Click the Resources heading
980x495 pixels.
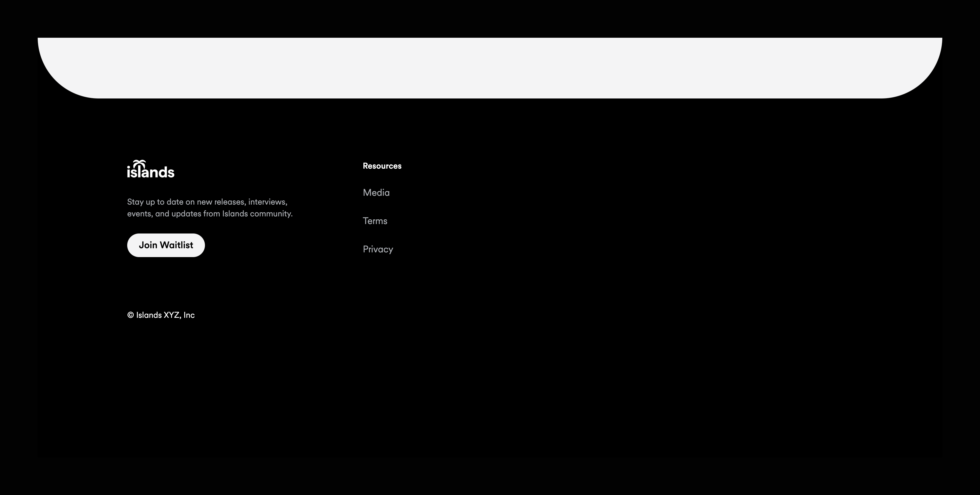click(382, 166)
